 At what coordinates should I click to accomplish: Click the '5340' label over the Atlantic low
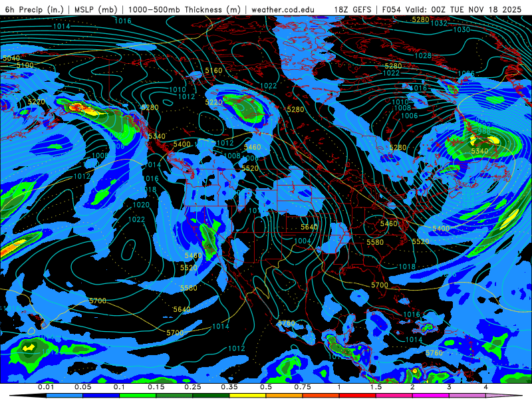pos(479,151)
